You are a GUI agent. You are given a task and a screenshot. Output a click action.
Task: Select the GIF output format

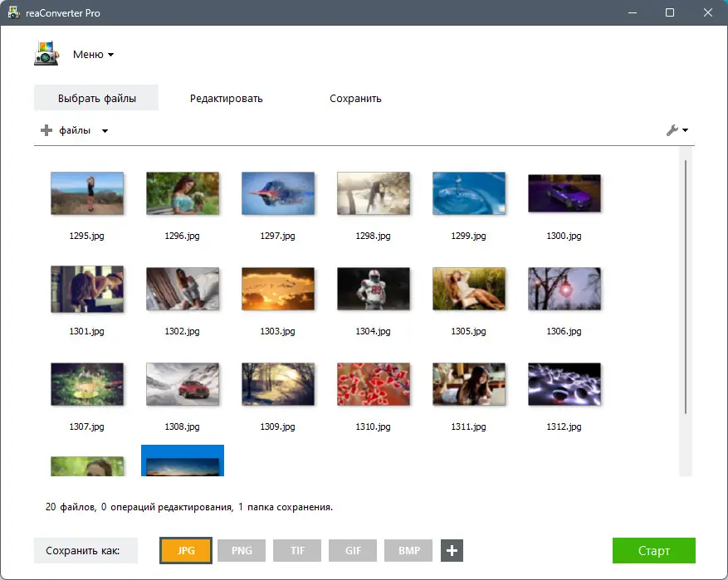352,550
